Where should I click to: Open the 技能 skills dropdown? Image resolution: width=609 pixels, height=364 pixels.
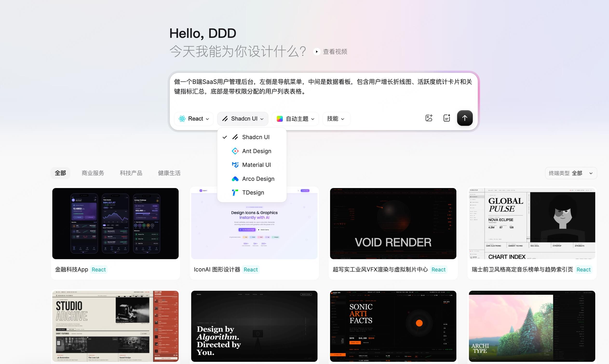point(336,119)
